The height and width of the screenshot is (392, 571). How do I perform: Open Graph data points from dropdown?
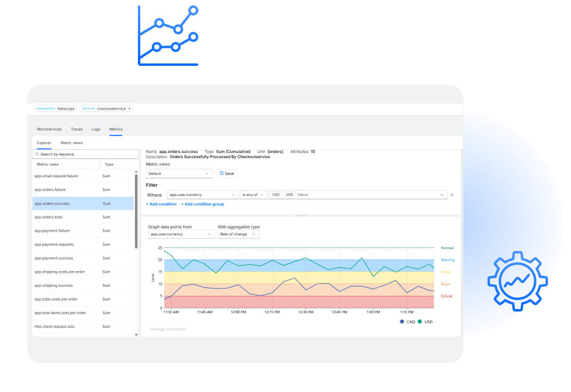click(181, 234)
